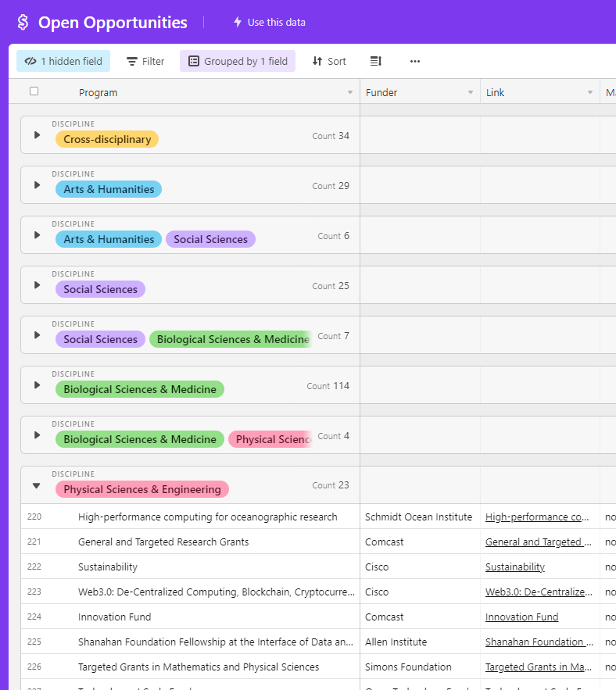Open the three-dot more options menu
The width and height of the screenshot is (616, 690).
coord(415,61)
